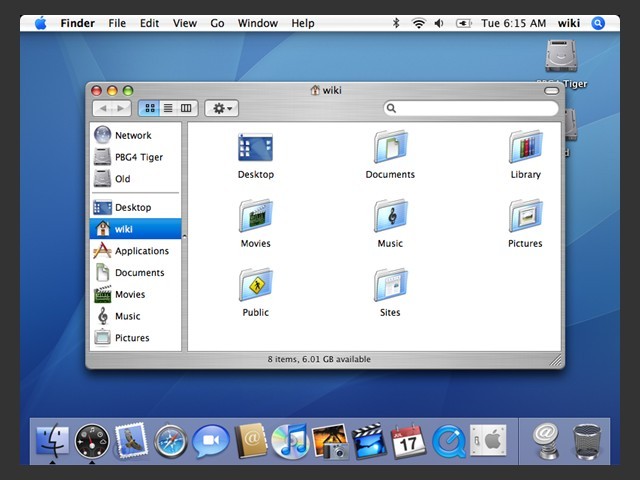Click the wiki title proxy icon

point(315,90)
